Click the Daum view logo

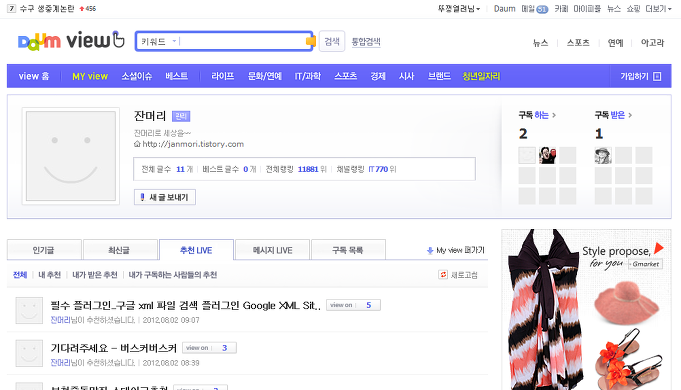(71, 41)
